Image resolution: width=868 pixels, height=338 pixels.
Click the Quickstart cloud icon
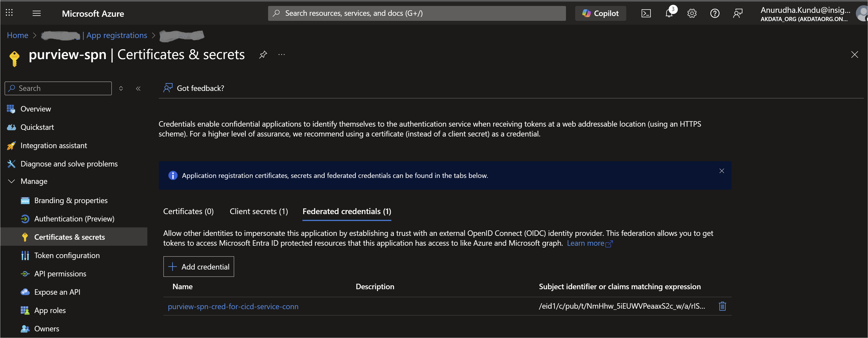(x=11, y=127)
